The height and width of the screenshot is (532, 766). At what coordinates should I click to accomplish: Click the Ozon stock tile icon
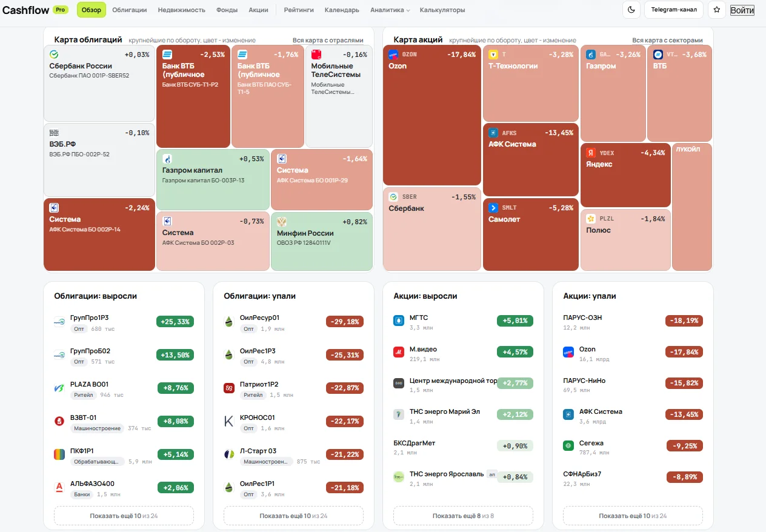coord(393,55)
